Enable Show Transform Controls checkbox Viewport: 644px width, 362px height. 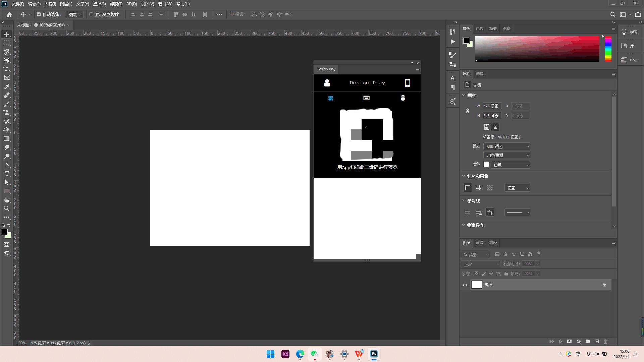click(x=91, y=14)
